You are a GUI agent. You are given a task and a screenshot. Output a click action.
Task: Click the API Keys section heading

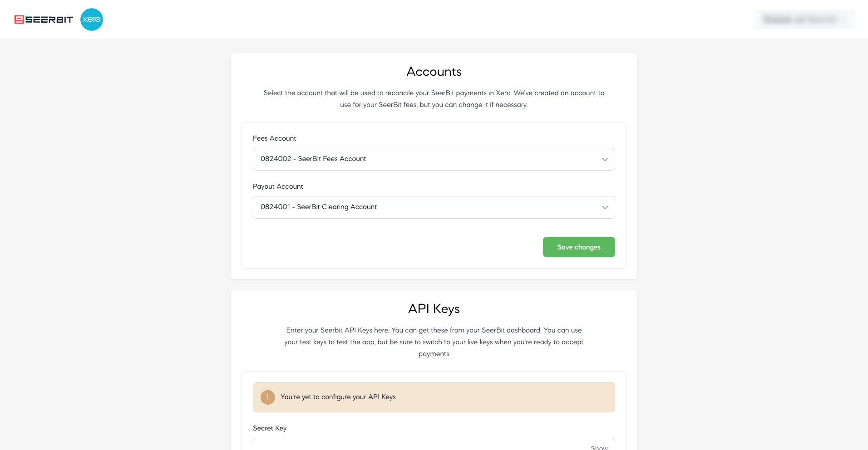click(434, 309)
